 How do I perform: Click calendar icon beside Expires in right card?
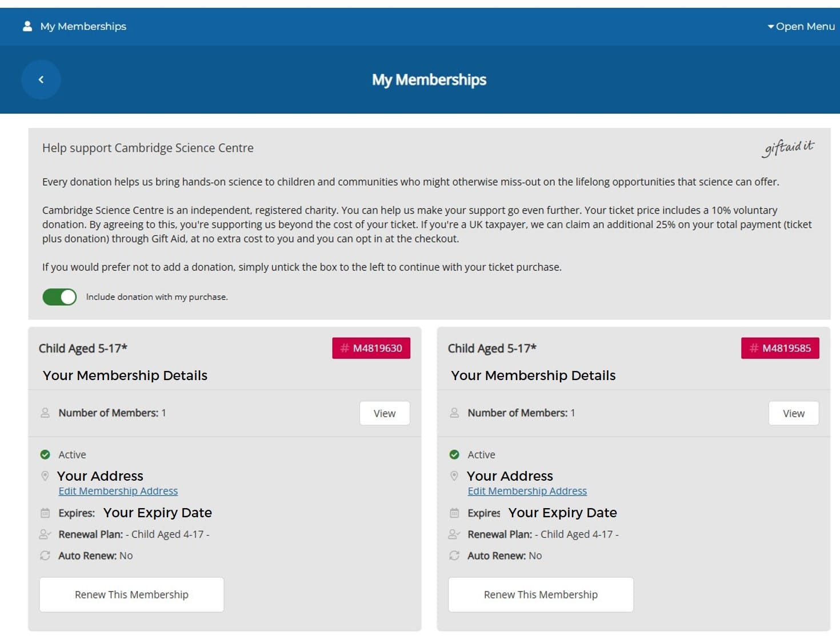tap(454, 513)
